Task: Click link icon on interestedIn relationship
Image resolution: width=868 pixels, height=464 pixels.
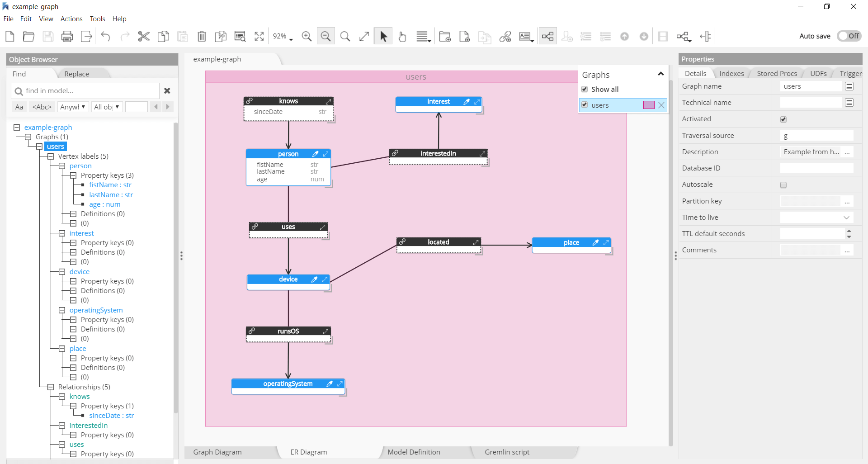Action: click(395, 153)
